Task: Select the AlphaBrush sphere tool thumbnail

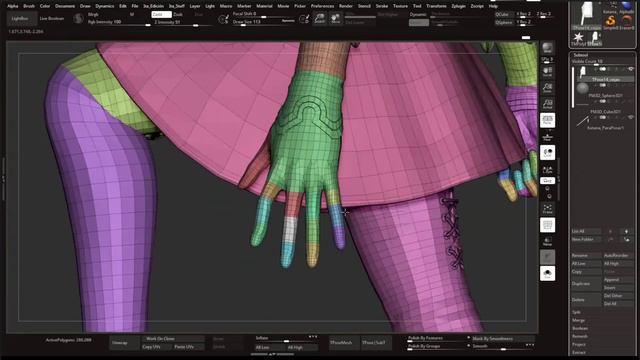Action: [627, 7]
